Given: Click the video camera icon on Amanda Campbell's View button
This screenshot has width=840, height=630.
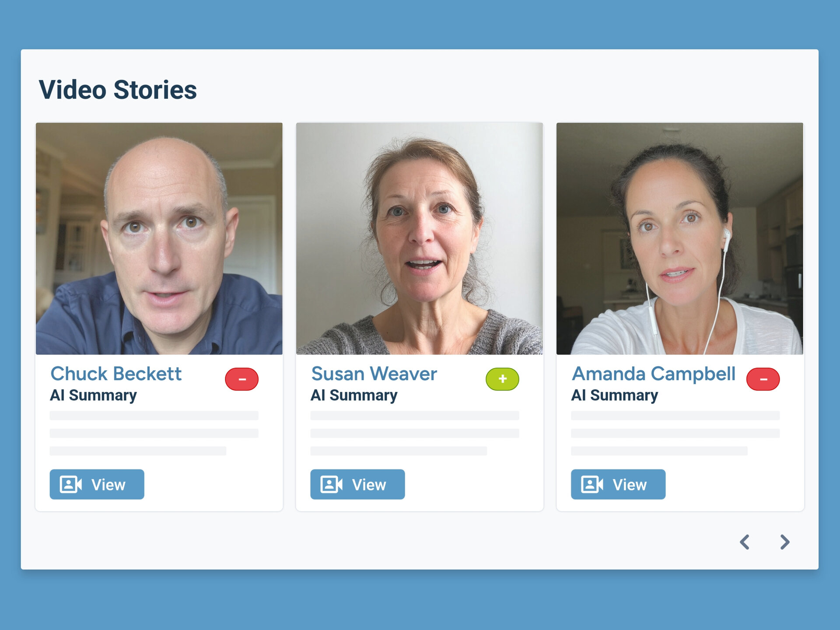Looking at the screenshot, I should (x=592, y=484).
